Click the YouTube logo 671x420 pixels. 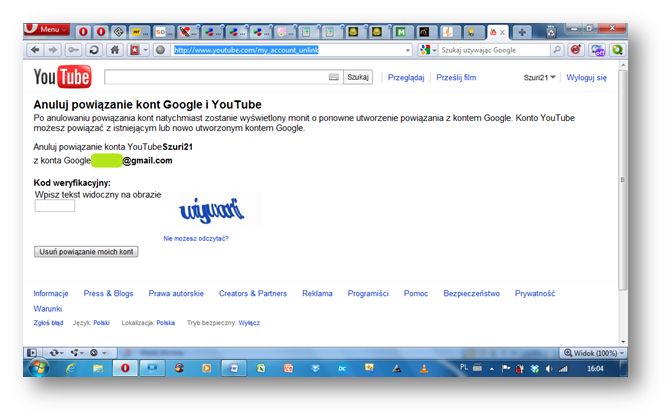pyautogui.click(x=62, y=77)
